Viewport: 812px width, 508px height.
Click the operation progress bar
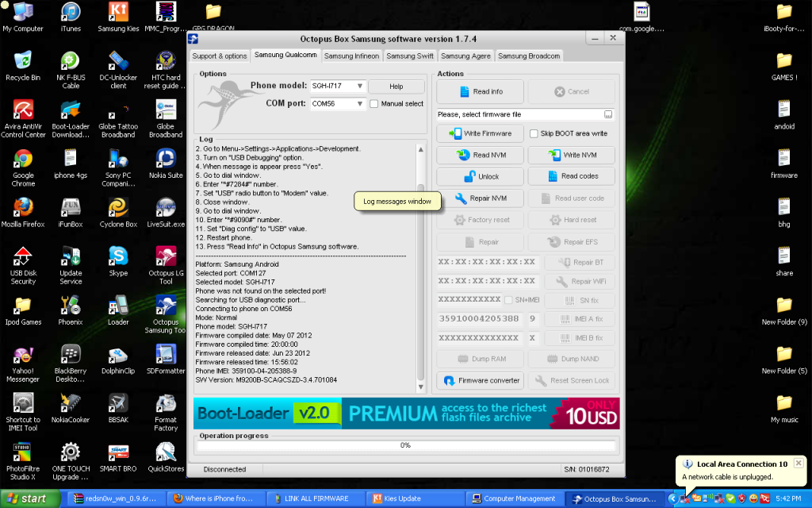pos(405,445)
